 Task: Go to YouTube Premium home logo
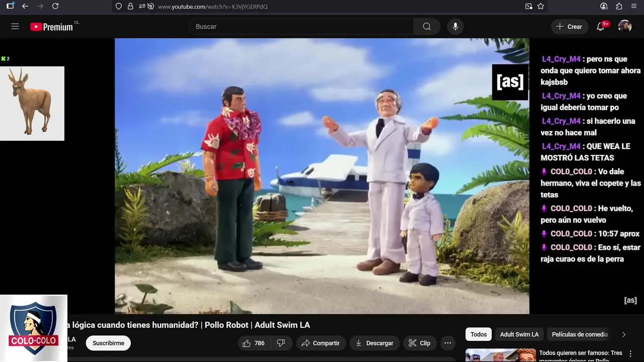(x=52, y=27)
